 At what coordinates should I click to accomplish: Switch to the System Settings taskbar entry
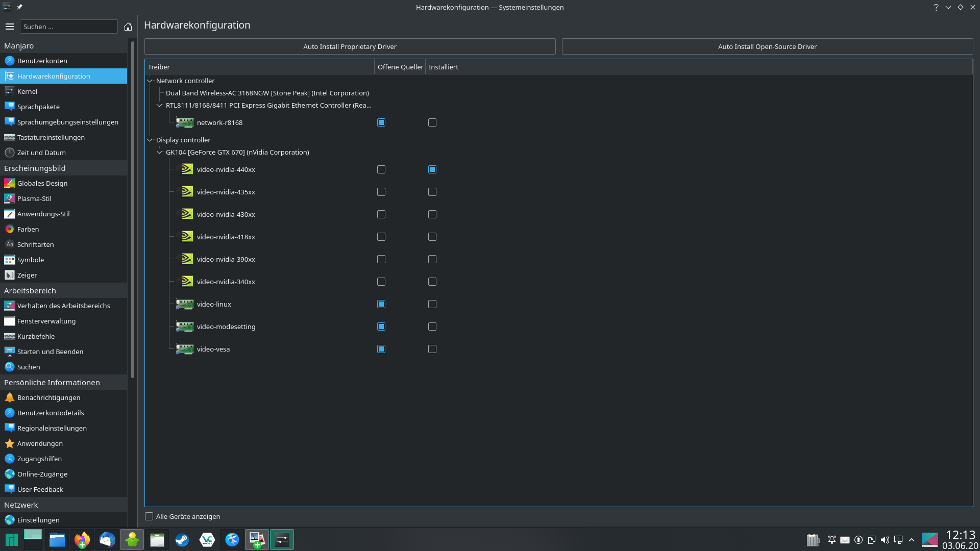(x=282, y=540)
